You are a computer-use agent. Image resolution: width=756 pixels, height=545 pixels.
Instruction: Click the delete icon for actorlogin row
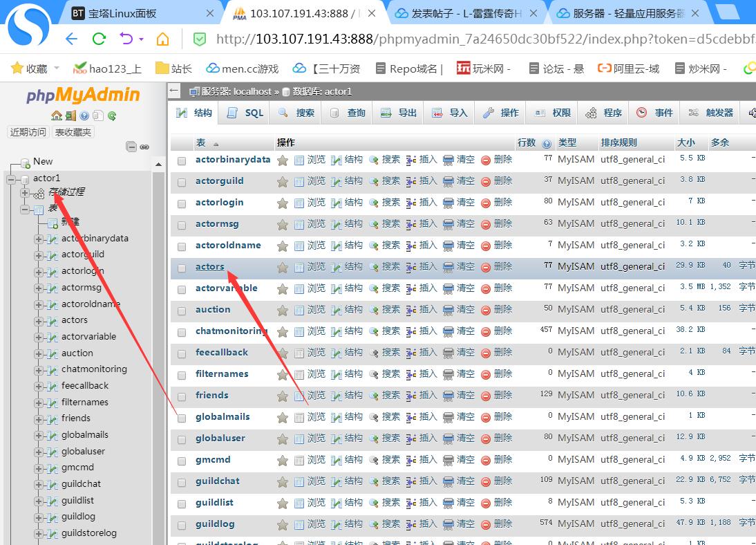click(x=486, y=203)
